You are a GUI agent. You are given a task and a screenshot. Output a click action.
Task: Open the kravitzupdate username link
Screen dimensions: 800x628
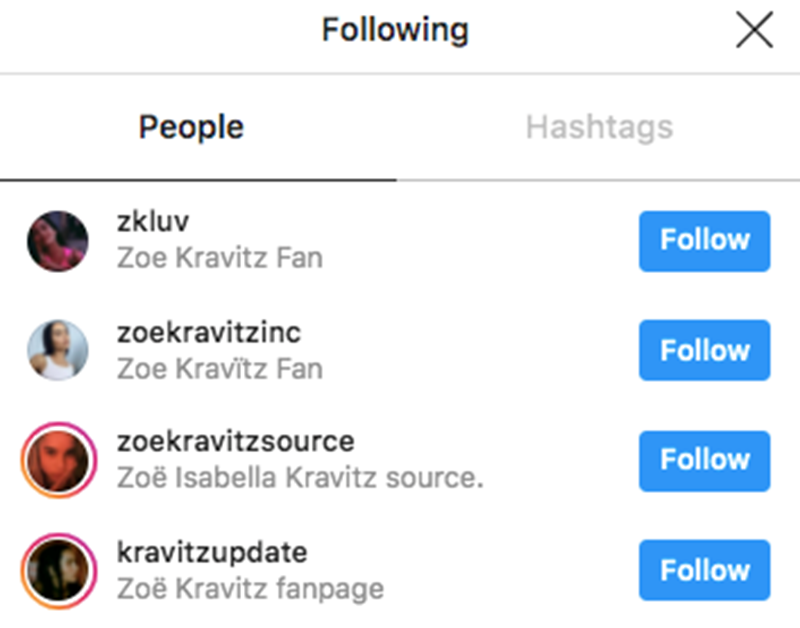212,552
